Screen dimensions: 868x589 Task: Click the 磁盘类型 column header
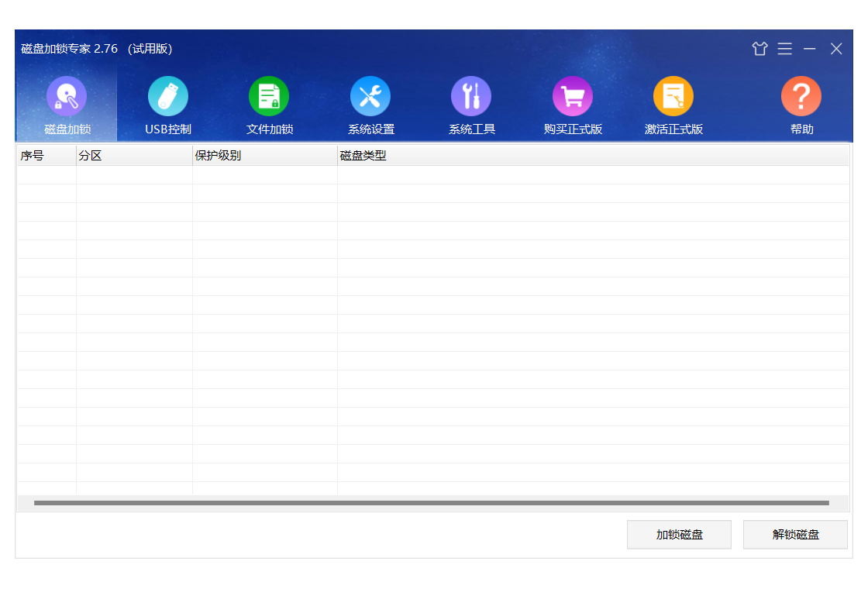[593, 156]
